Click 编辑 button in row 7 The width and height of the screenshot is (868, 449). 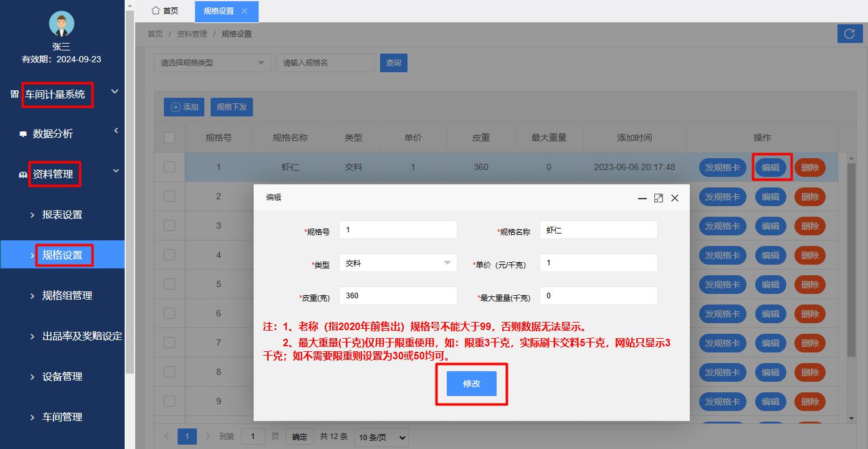pyautogui.click(x=771, y=343)
